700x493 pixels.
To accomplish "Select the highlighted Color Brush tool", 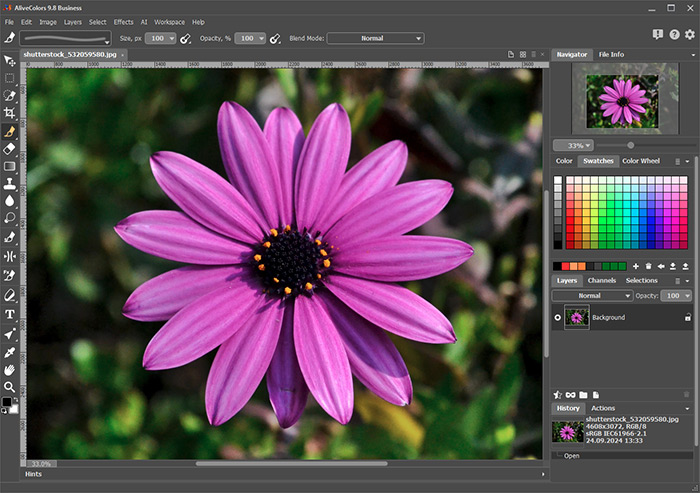I will [x=9, y=131].
